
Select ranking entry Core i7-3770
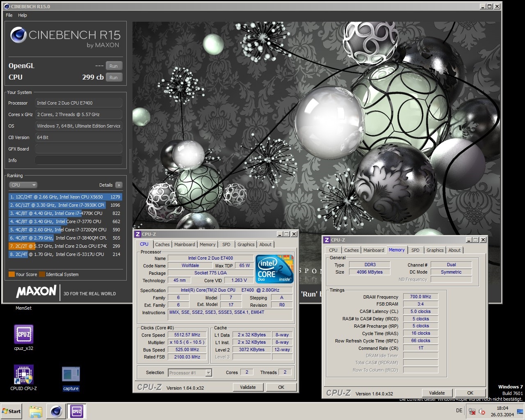(65, 221)
